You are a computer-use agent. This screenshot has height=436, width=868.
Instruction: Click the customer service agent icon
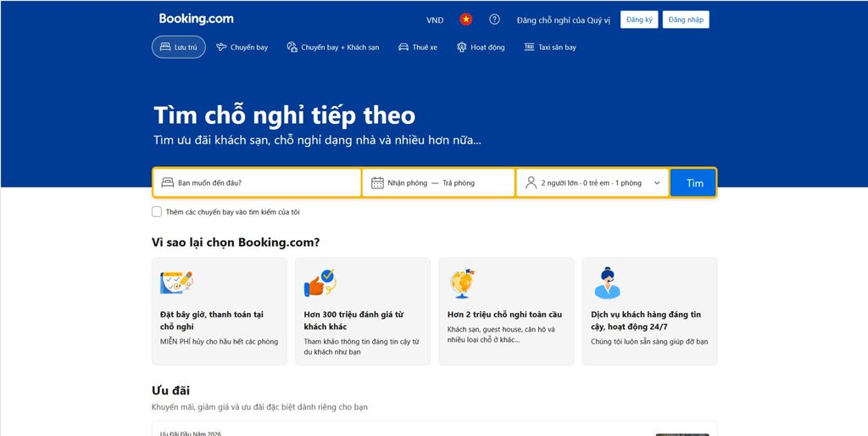coord(606,282)
